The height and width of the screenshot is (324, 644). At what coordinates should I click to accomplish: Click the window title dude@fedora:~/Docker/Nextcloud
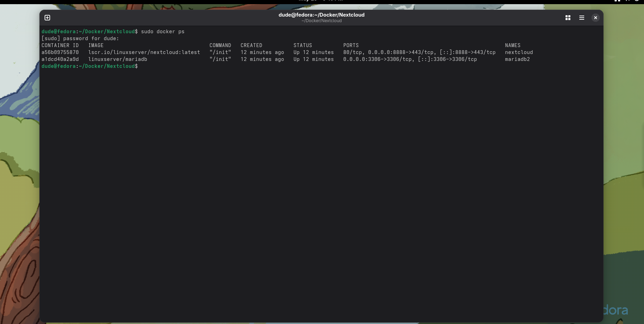click(x=321, y=15)
